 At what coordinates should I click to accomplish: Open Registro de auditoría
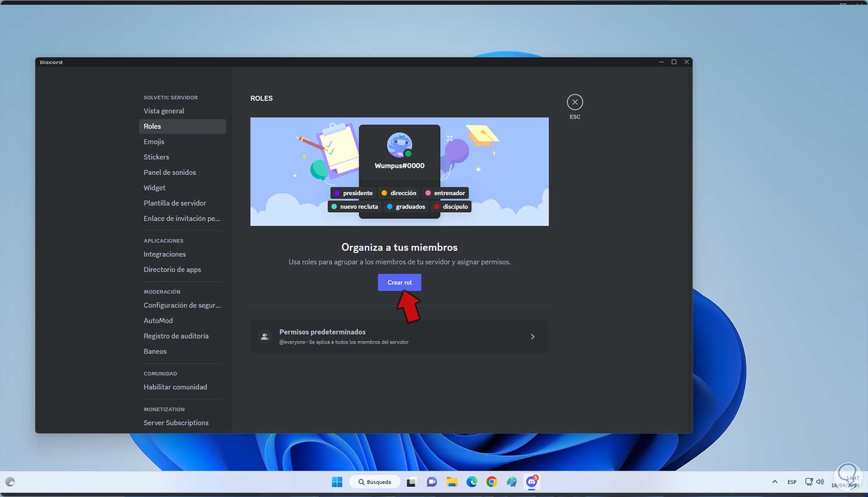(x=182, y=336)
